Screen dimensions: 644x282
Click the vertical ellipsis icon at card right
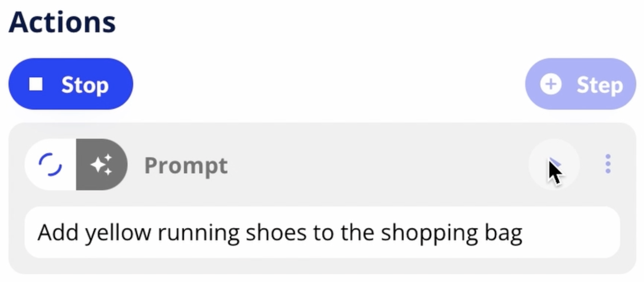[x=608, y=164]
